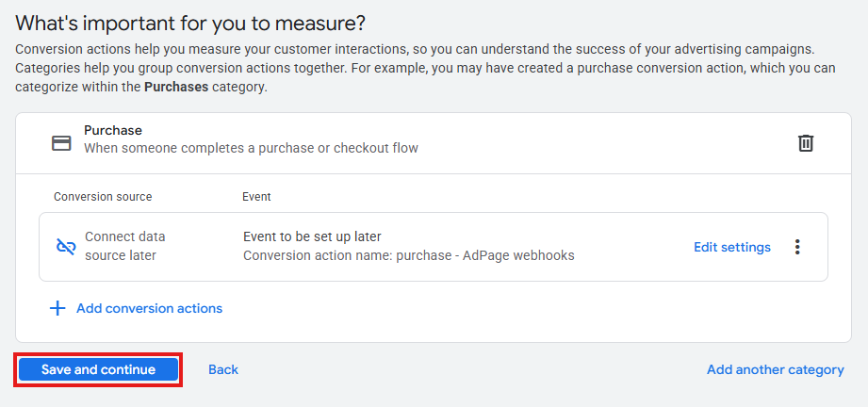
Task: Open Edit settings for the conversion action
Action: [x=731, y=247]
